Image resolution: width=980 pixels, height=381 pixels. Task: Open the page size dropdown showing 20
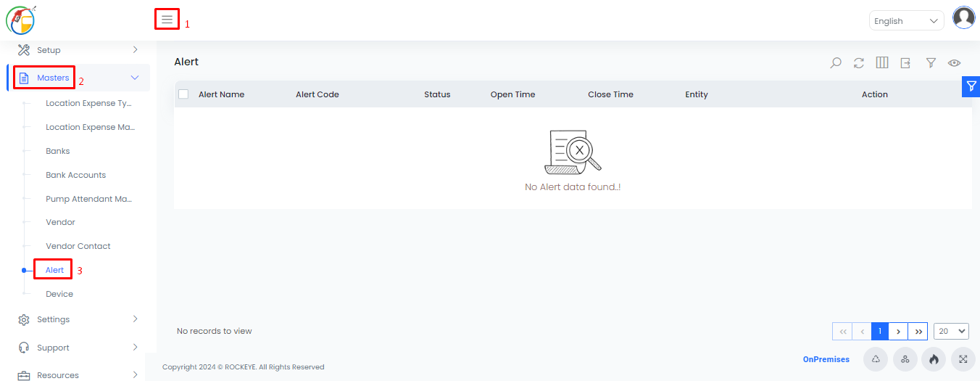(951, 331)
